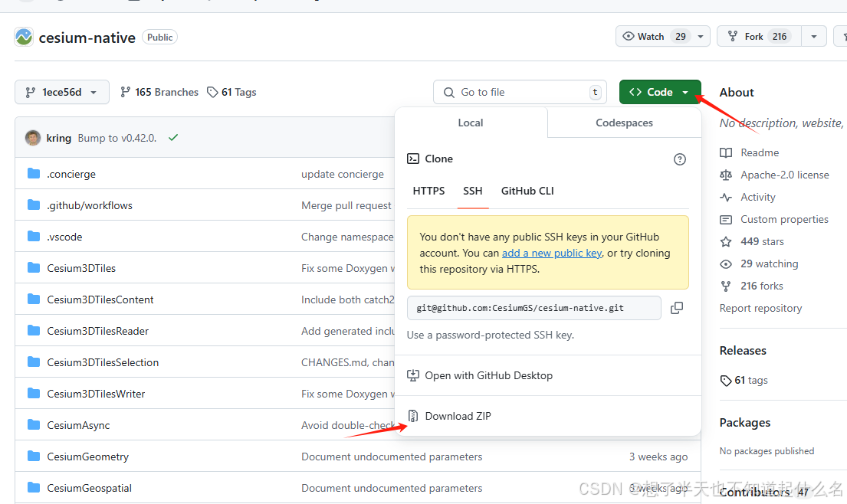847x504 pixels.
Task: Expand the Fork options dropdown arrow
Action: [x=814, y=36]
